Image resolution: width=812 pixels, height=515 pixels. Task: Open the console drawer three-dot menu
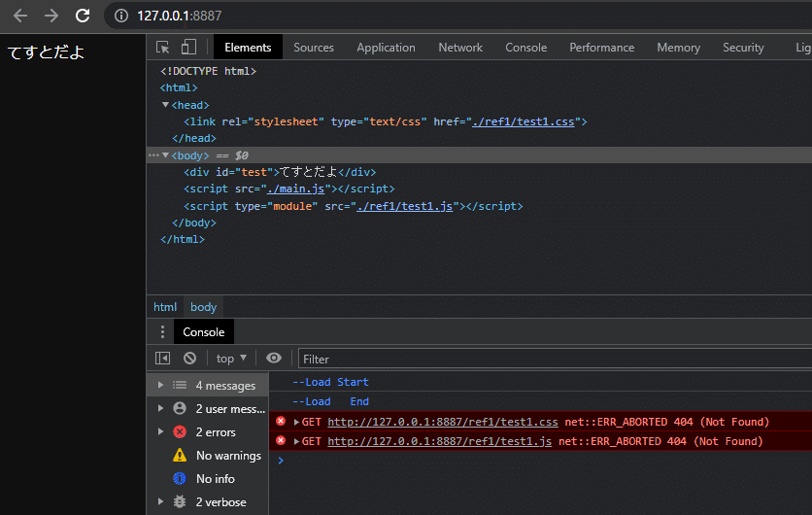pyautogui.click(x=162, y=332)
